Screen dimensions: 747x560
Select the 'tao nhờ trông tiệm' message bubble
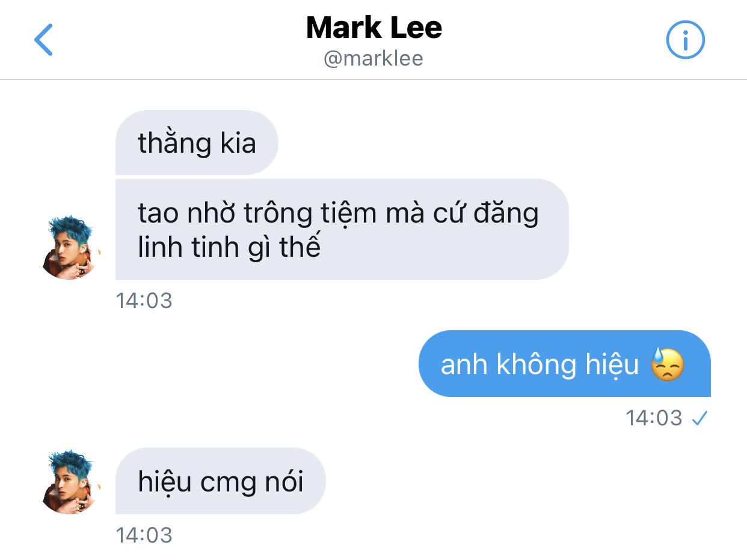342,229
